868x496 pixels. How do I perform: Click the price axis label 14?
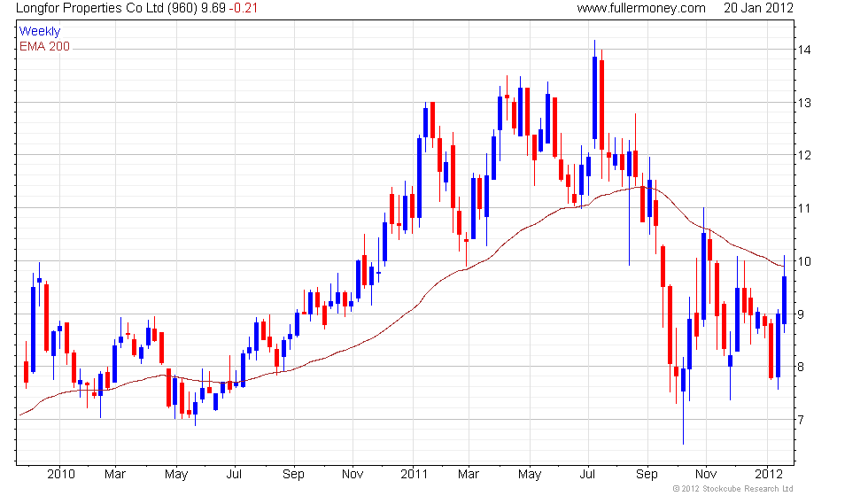(x=804, y=50)
